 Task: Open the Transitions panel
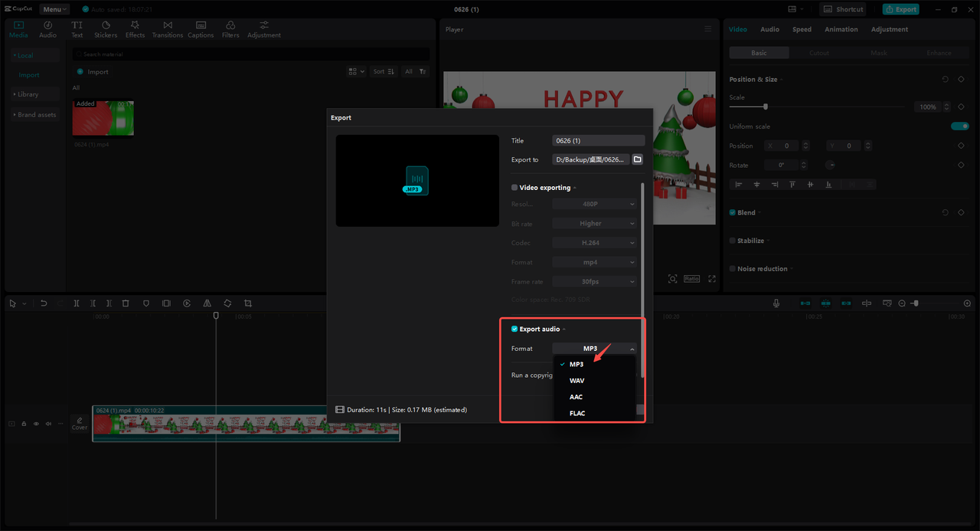(167, 29)
